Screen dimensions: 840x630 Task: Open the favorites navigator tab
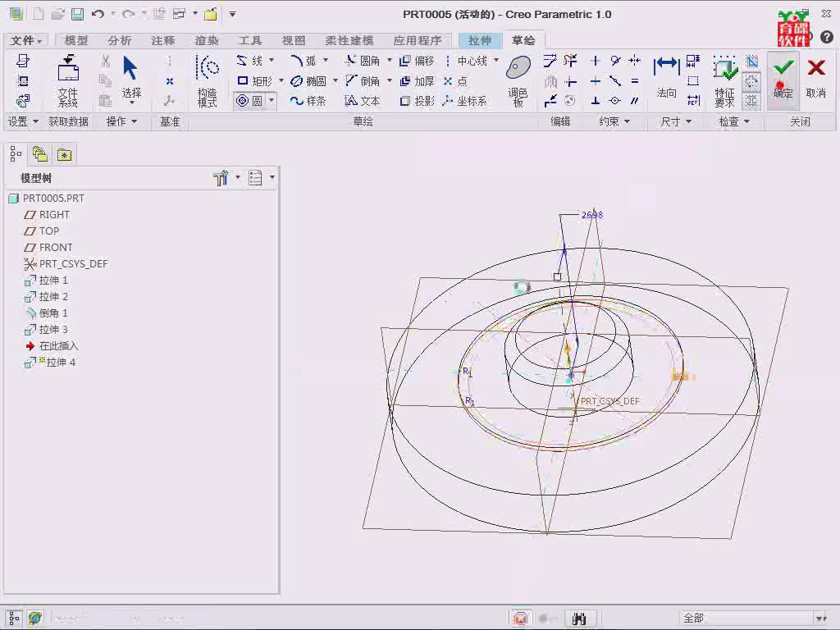(x=64, y=155)
